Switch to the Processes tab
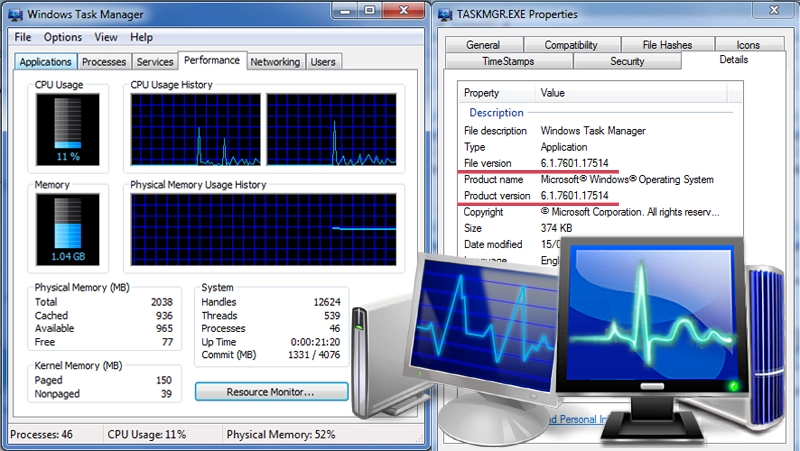Viewport: 800px width, 451px height. [x=104, y=62]
